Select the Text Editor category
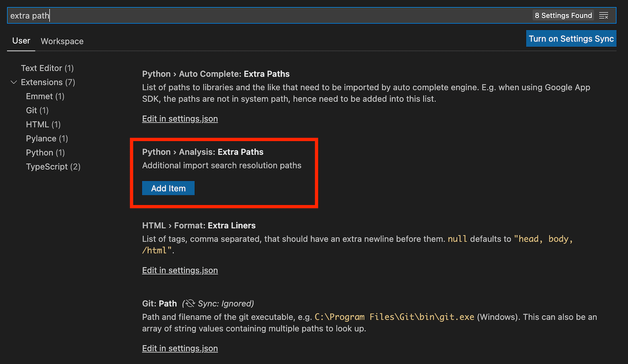628x364 pixels. (47, 68)
